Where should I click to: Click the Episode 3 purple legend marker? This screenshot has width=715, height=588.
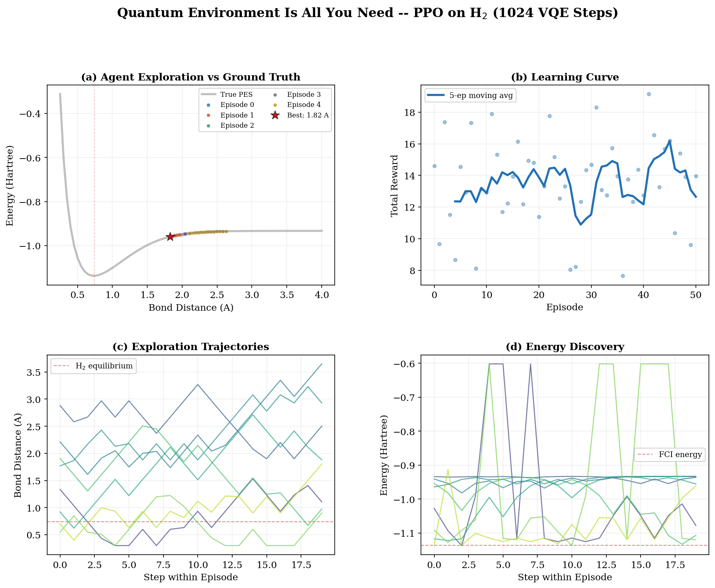coord(275,95)
